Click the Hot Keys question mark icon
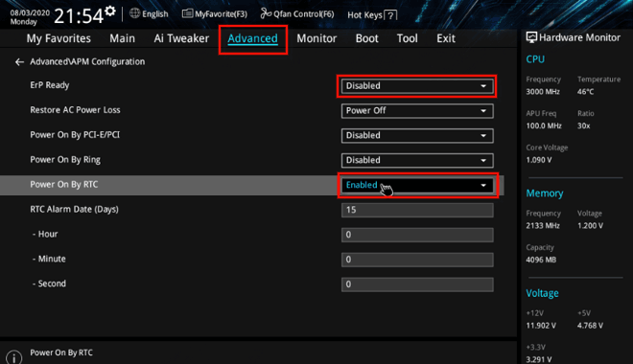633x364 pixels. 390,15
